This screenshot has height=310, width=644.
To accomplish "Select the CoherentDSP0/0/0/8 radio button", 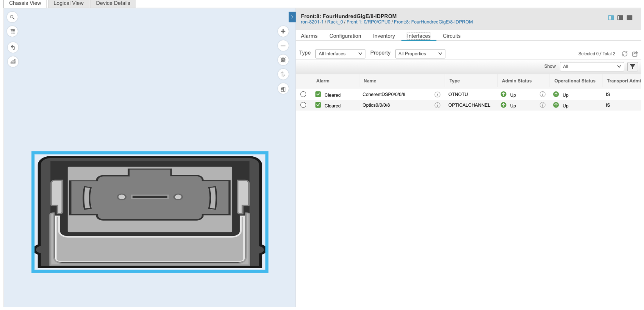I will click(x=303, y=94).
